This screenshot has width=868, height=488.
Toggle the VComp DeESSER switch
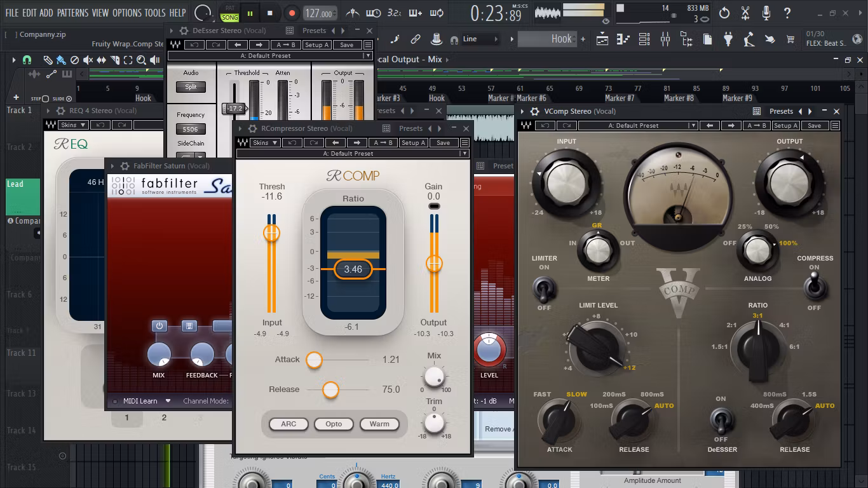click(x=721, y=419)
